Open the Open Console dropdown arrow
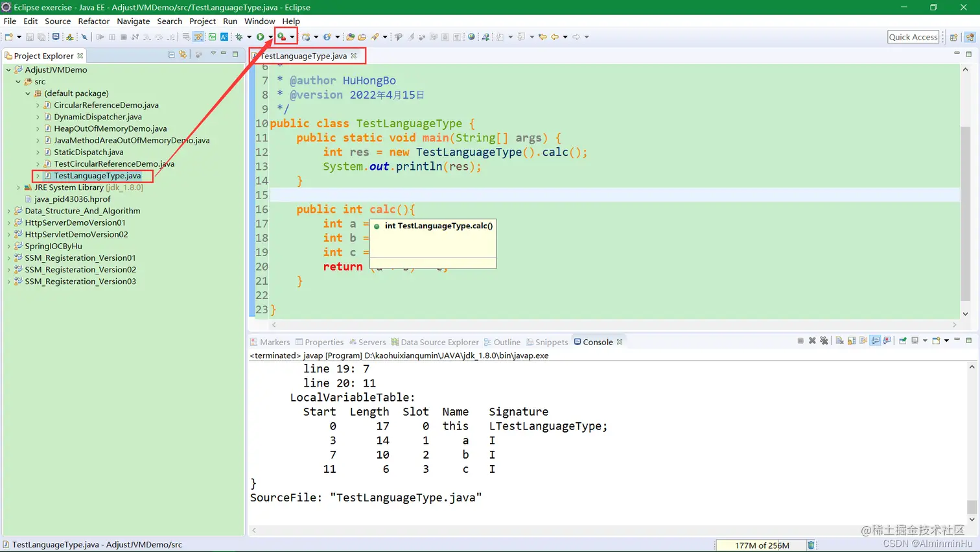Viewport: 980px width, 552px height. tap(946, 341)
